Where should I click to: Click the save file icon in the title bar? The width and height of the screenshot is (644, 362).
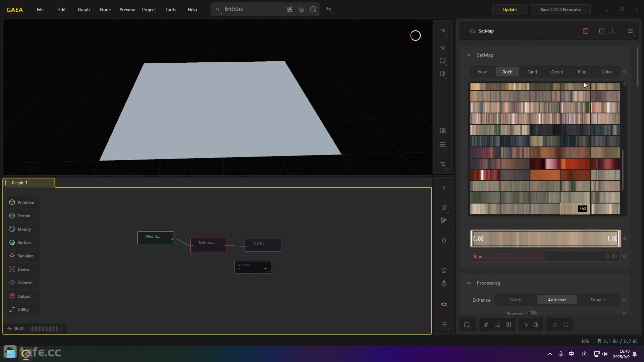(x=290, y=9)
